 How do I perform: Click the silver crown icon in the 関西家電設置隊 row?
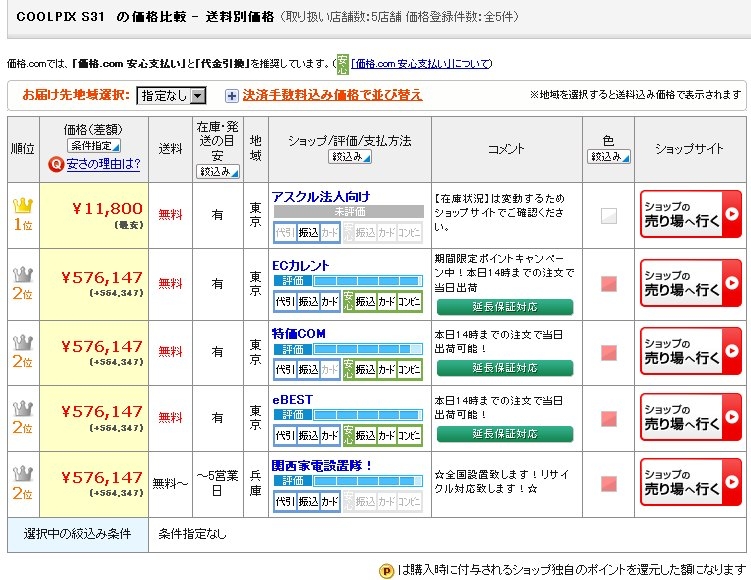(23, 474)
